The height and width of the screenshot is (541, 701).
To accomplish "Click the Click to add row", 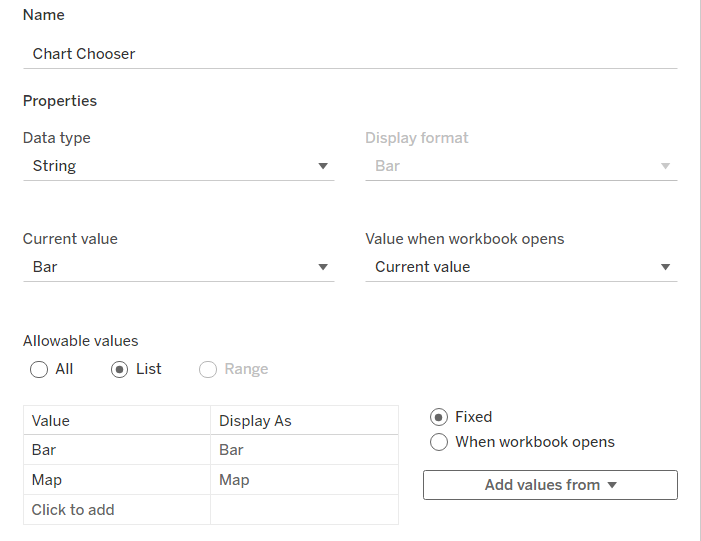I will click(116, 510).
